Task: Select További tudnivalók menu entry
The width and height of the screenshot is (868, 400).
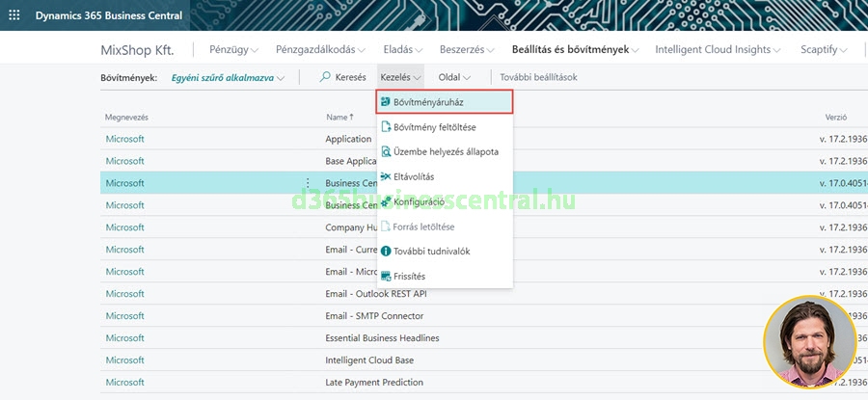Action: coord(445,252)
